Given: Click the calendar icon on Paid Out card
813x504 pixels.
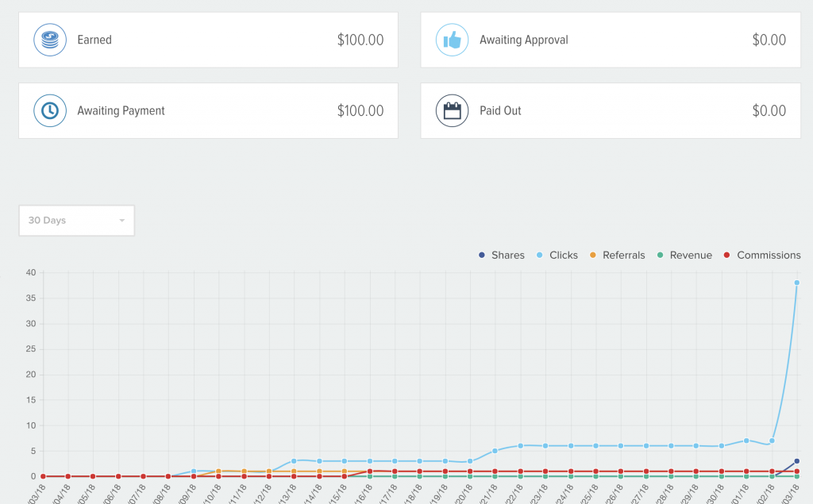Looking at the screenshot, I should (452, 110).
